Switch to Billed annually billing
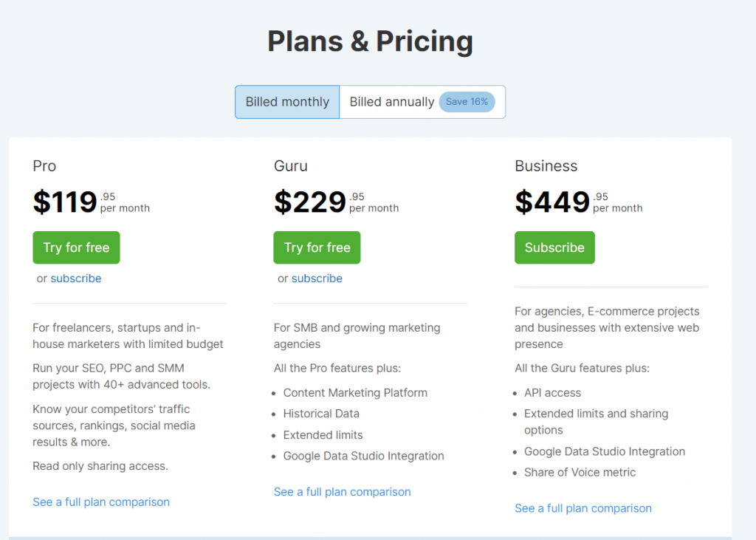Image resolution: width=756 pixels, height=540 pixels. 391,102
